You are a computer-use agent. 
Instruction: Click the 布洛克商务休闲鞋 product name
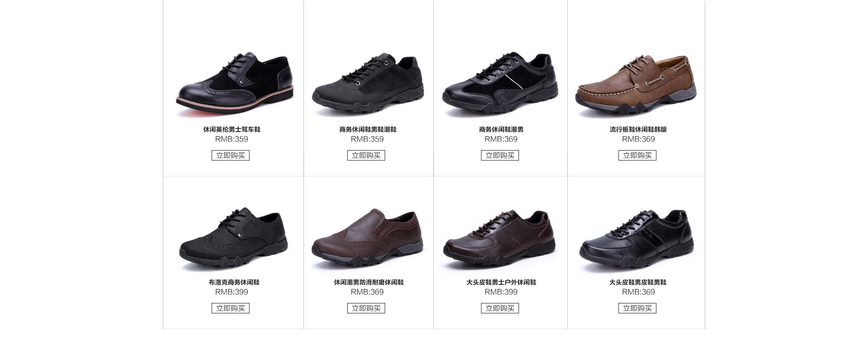(x=234, y=282)
